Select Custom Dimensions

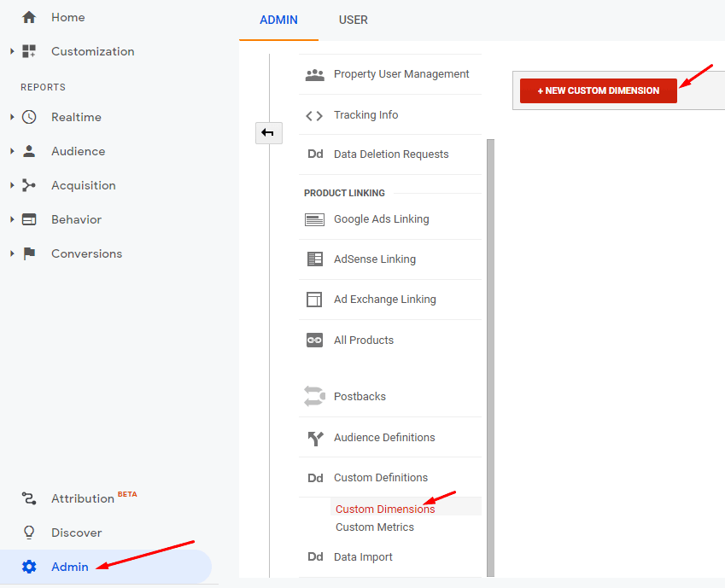point(385,509)
